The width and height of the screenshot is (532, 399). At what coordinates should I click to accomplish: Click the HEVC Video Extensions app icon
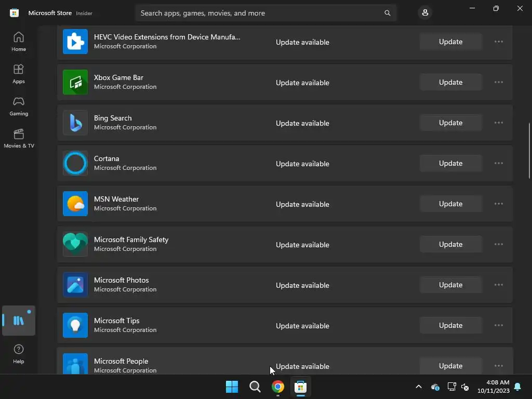tap(75, 42)
